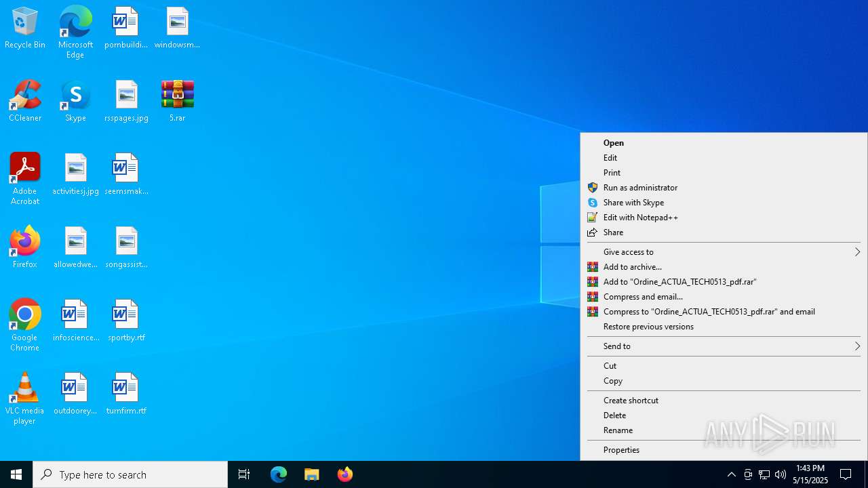Choose Compress to rar and email
The height and width of the screenshot is (488, 868).
tap(724, 312)
